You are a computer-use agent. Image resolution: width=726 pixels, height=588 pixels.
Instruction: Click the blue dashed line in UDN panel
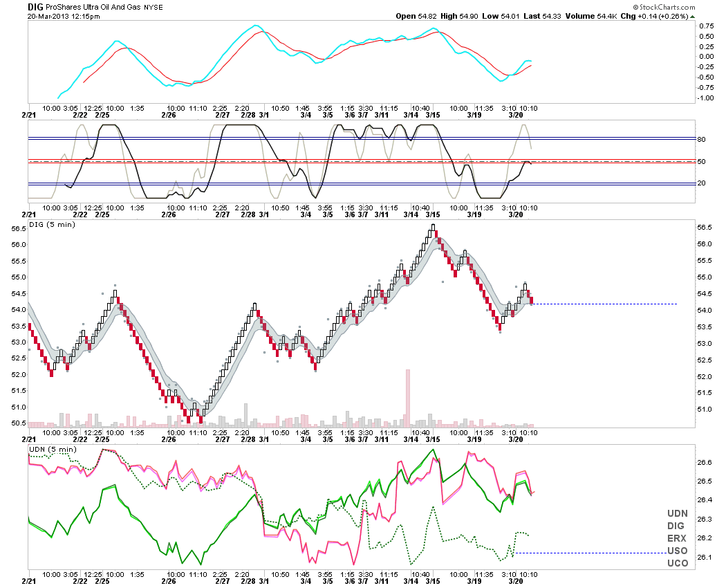pyautogui.click(x=590, y=553)
